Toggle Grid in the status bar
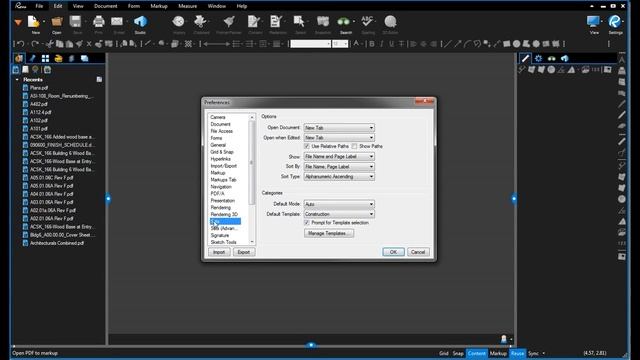The height and width of the screenshot is (360, 640). tap(444, 353)
